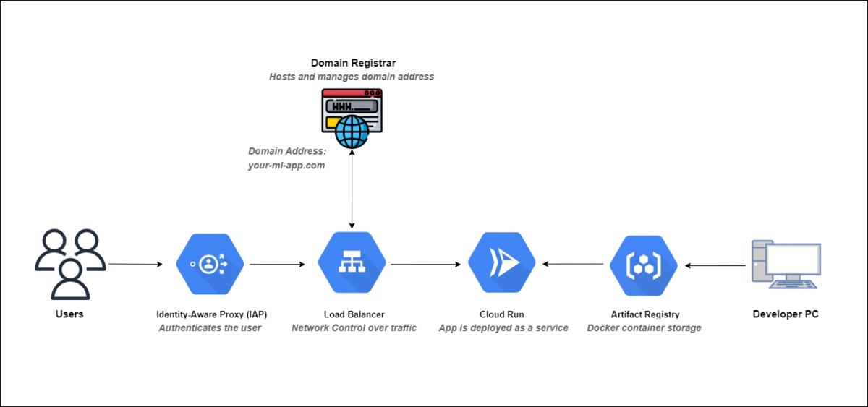Click the 'Domain Address:' text

coord(287,151)
